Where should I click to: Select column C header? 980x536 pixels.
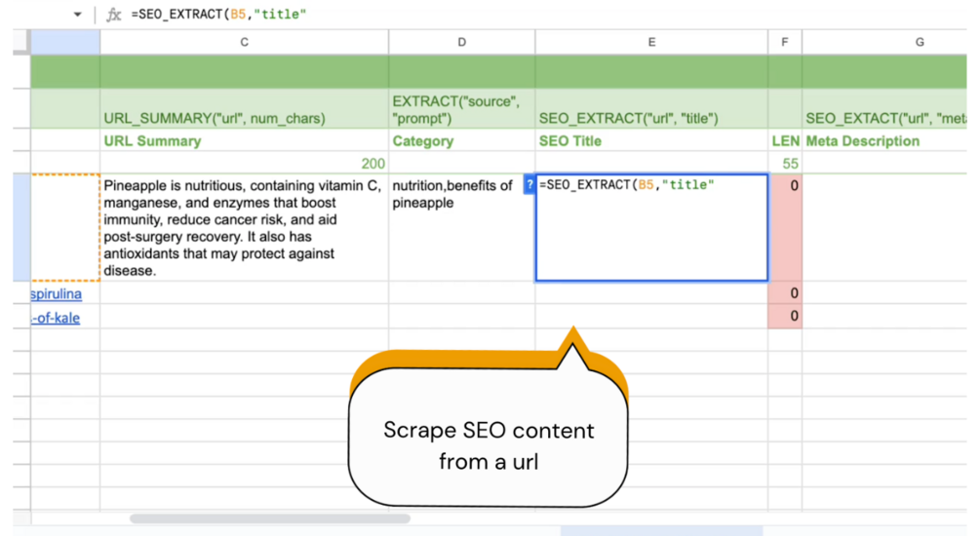pos(244,42)
